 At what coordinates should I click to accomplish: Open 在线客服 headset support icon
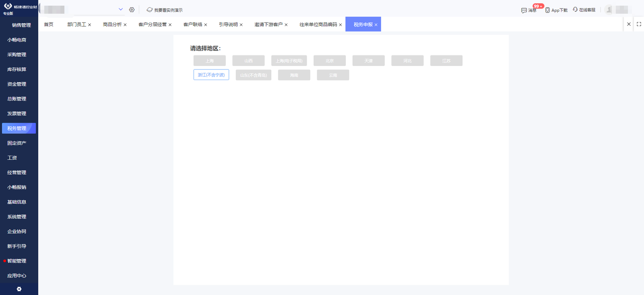tap(575, 10)
